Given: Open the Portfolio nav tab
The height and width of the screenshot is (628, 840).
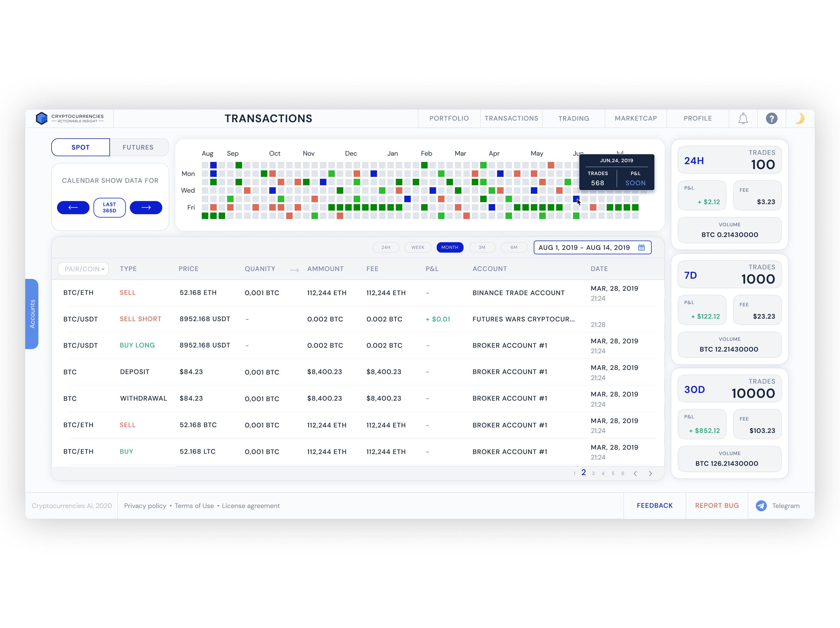Looking at the screenshot, I should click(449, 118).
